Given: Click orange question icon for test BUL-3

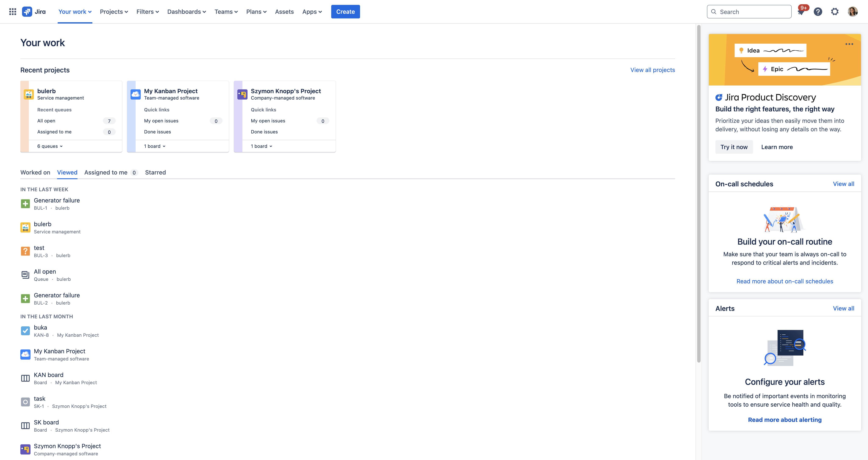Looking at the screenshot, I should 25,251.
